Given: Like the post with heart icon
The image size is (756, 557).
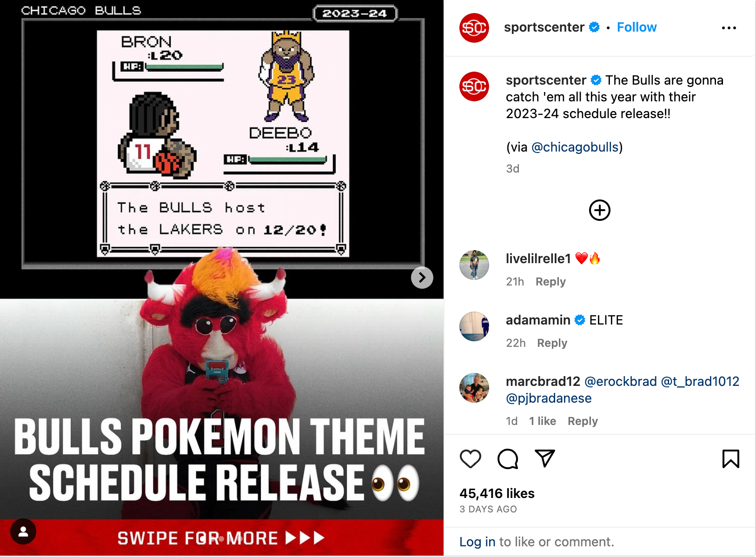Looking at the screenshot, I should click(x=470, y=459).
